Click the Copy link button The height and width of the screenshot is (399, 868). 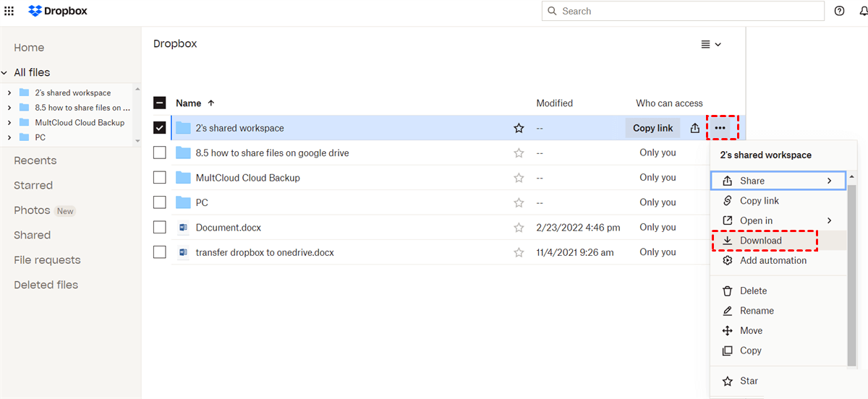(x=652, y=128)
